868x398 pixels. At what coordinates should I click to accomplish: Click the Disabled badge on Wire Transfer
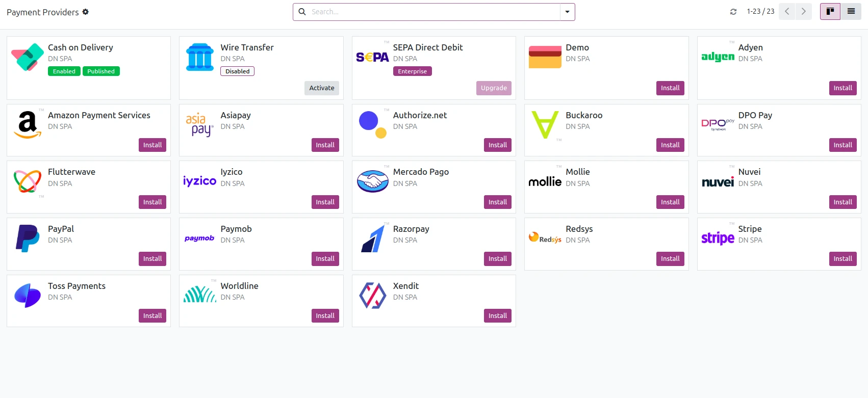coord(237,71)
